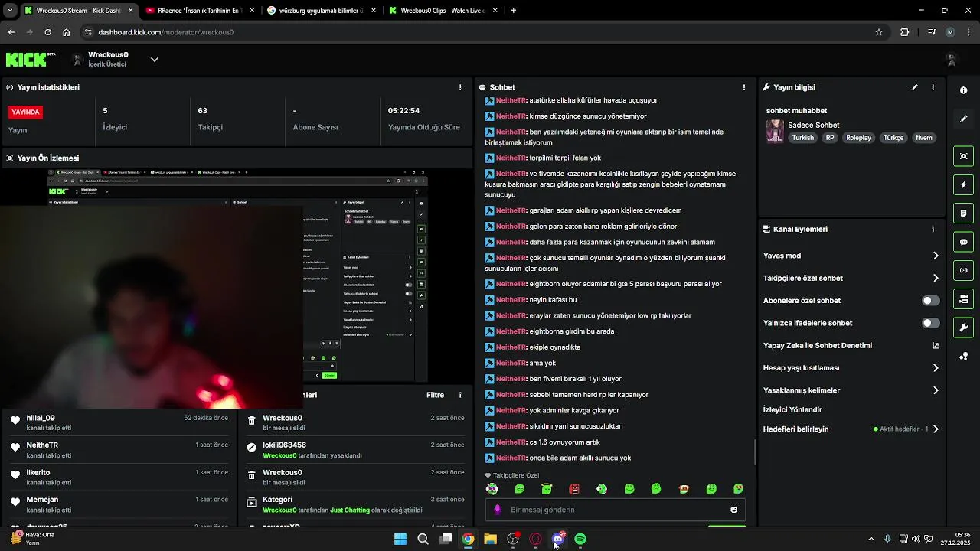The height and width of the screenshot is (551, 980).
Task: Click İzleyici Yönlendir option
Action: 792,409
